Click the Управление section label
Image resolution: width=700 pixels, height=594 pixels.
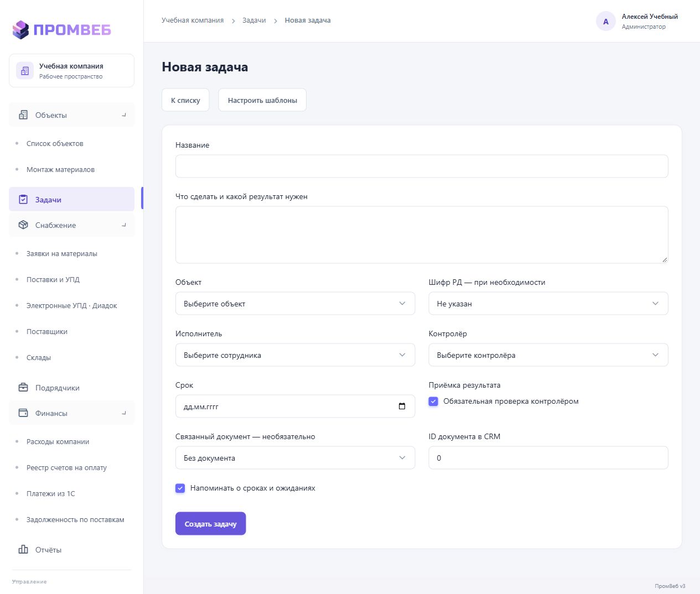(x=29, y=582)
